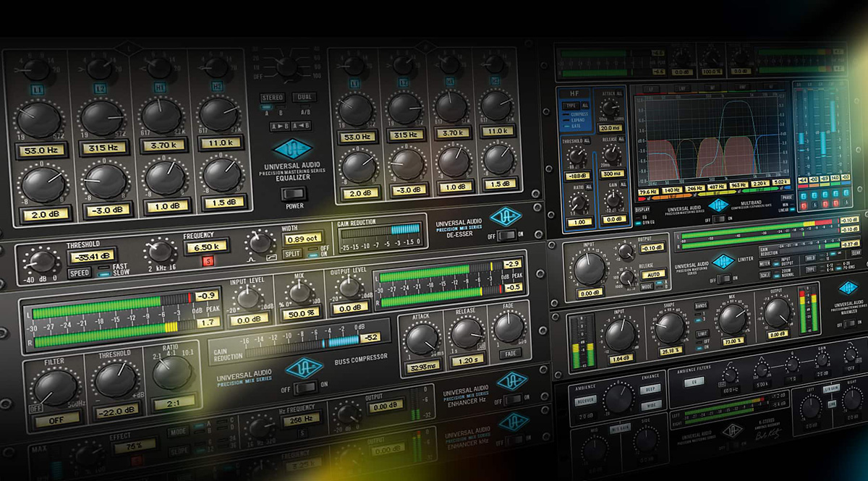Select the band-pass shape icon on the De-Esser
This screenshot has width=868, height=481.
[x=250, y=258]
